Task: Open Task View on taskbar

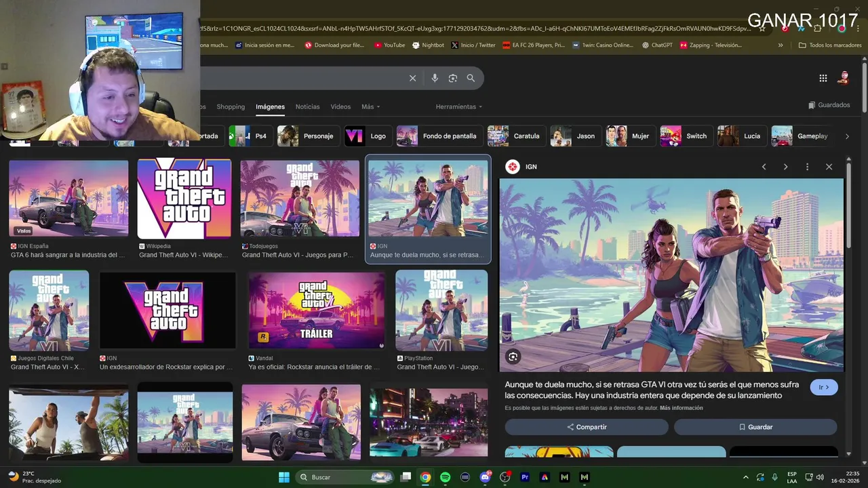Action: click(406, 477)
